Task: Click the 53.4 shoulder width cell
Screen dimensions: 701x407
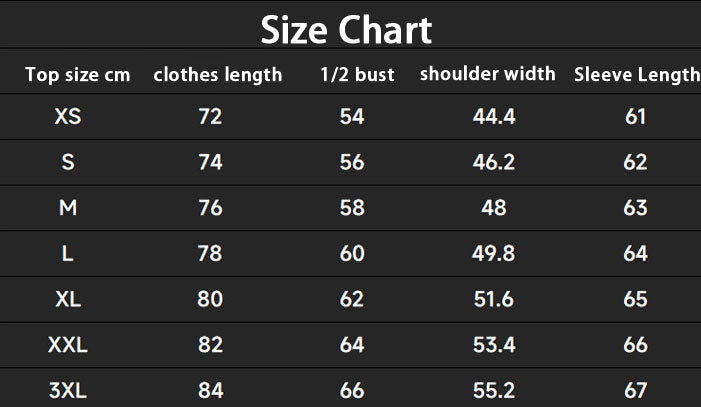Action: (494, 345)
